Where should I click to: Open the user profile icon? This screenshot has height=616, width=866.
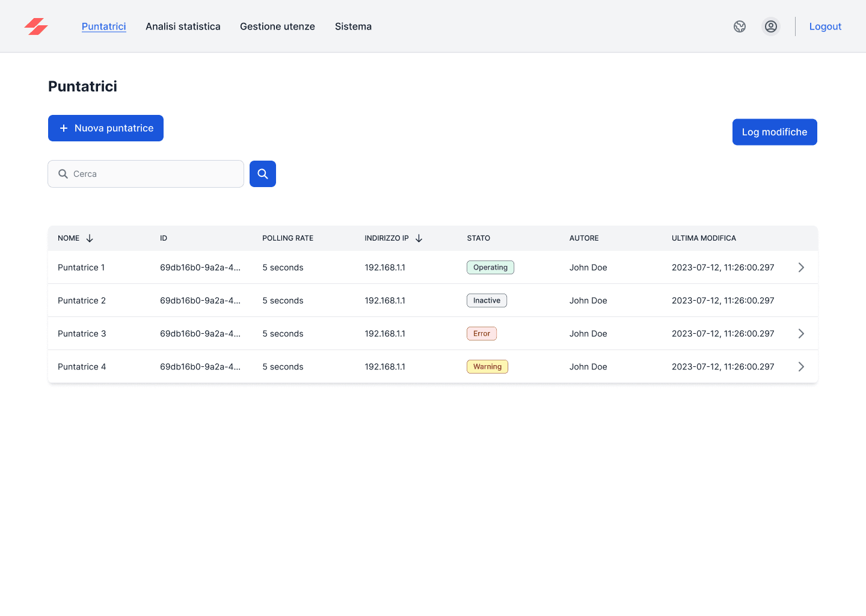click(x=771, y=26)
